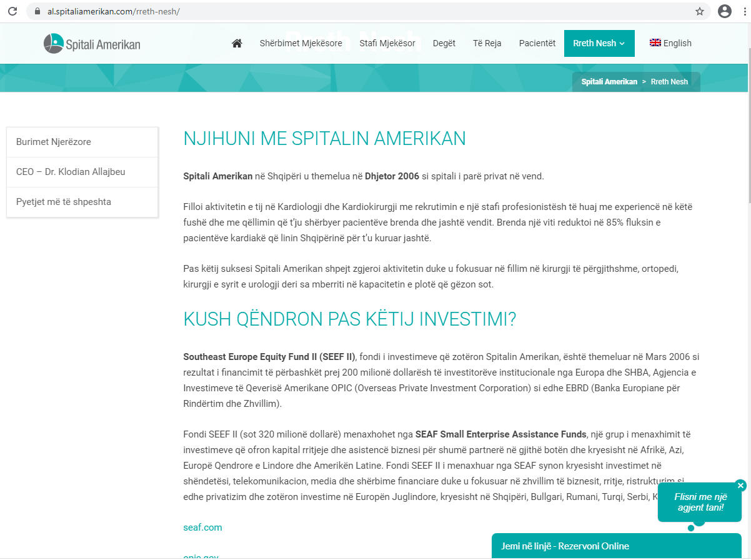Click Spitali Amerikan breadcrumb link
751x560 pixels.
click(609, 82)
